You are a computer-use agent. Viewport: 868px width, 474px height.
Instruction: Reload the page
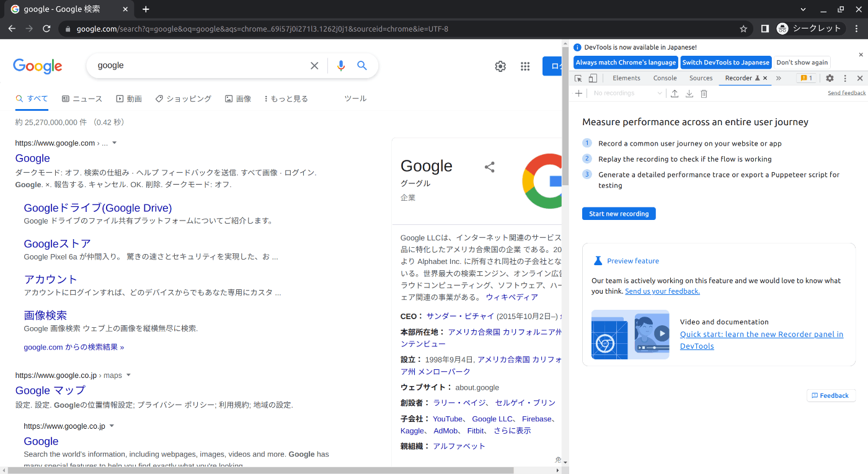tap(46, 29)
